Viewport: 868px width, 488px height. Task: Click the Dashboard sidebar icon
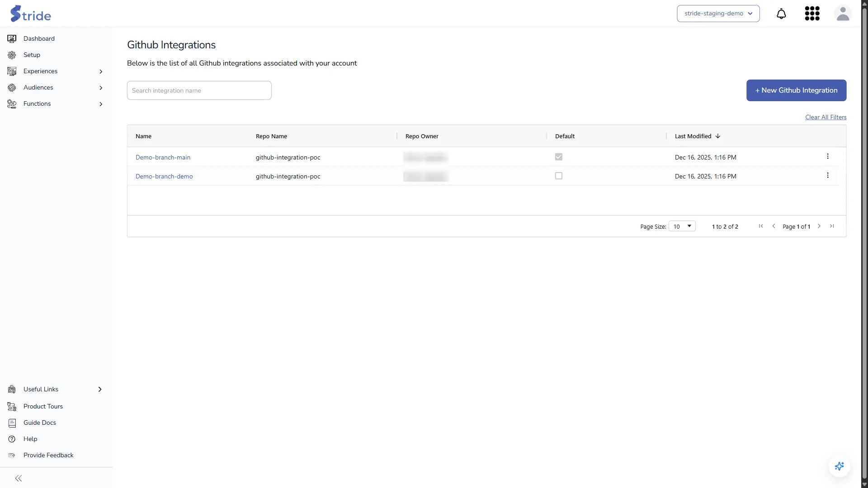click(x=12, y=39)
